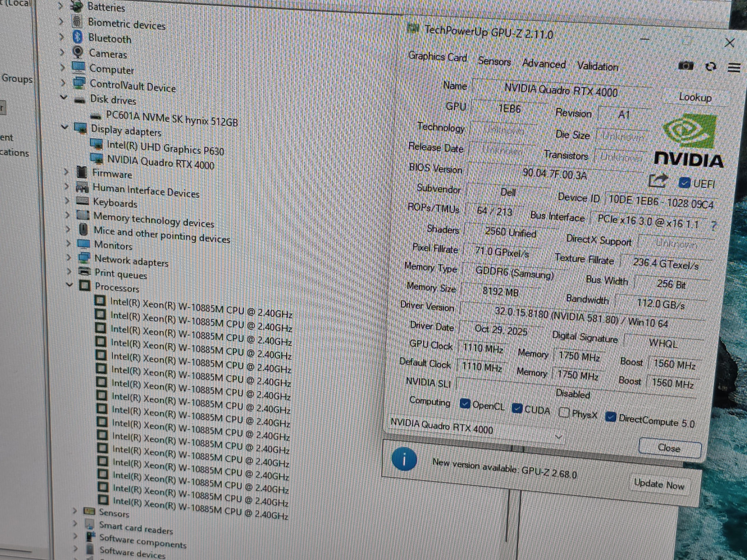Image resolution: width=747 pixels, height=560 pixels.
Task: Collapse the Processors tree node
Action: point(69,285)
